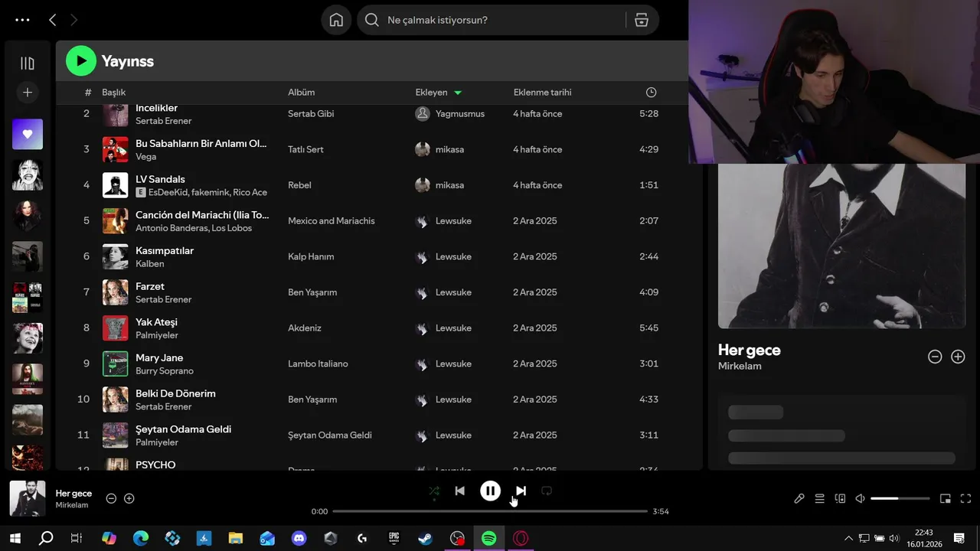This screenshot has width=980, height=551.
Task: Select the Şeytan Odama Geldi track title
Action: click(183, 429)
